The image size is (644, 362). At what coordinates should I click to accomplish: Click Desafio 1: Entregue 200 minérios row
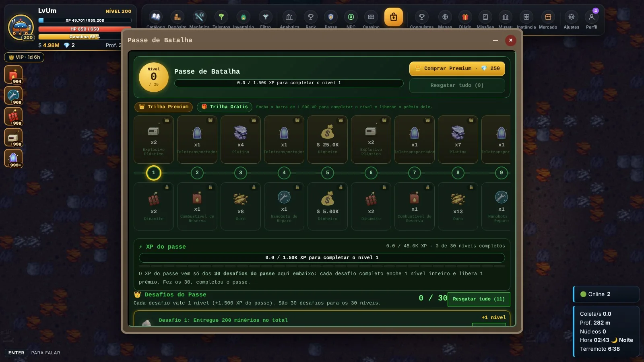coord(322,319)
